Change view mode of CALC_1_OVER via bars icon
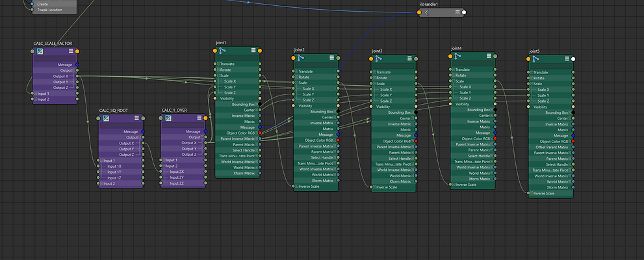644x260 pixels. pyautogui.click(x=200, y=118)
